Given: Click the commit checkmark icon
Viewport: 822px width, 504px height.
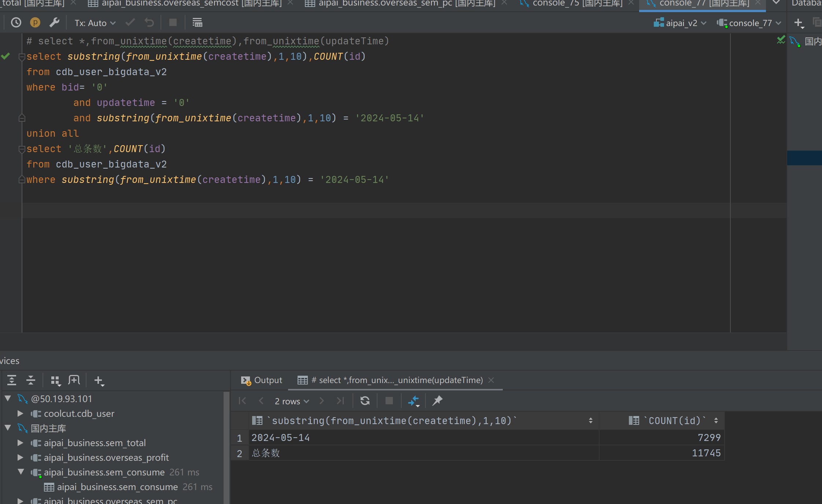Looking at the screenshot, I should [130, 23].
